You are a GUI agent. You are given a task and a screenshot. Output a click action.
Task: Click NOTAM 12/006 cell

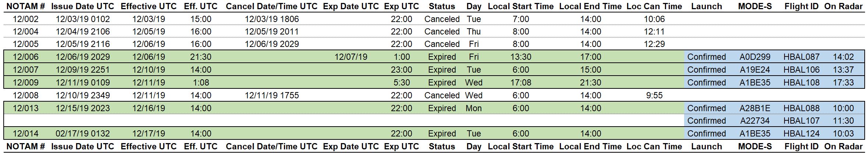[26, 57]
